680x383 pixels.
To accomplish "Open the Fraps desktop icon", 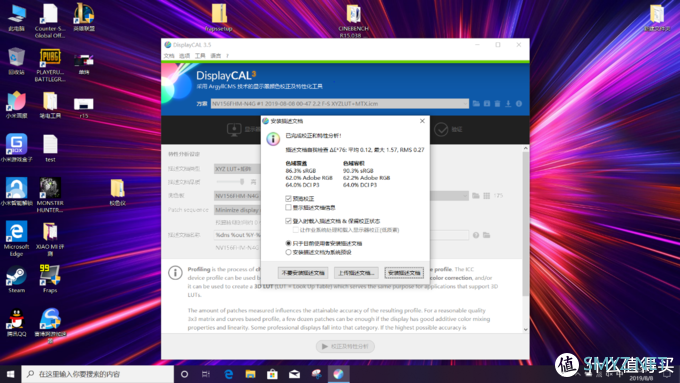I will (x=50, y=279).
